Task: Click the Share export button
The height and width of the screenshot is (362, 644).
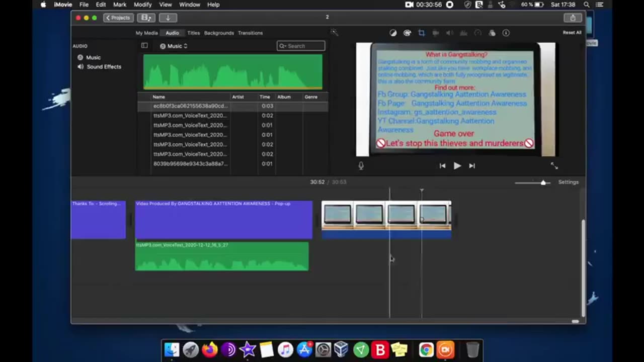Action: [x=573, y=18]
